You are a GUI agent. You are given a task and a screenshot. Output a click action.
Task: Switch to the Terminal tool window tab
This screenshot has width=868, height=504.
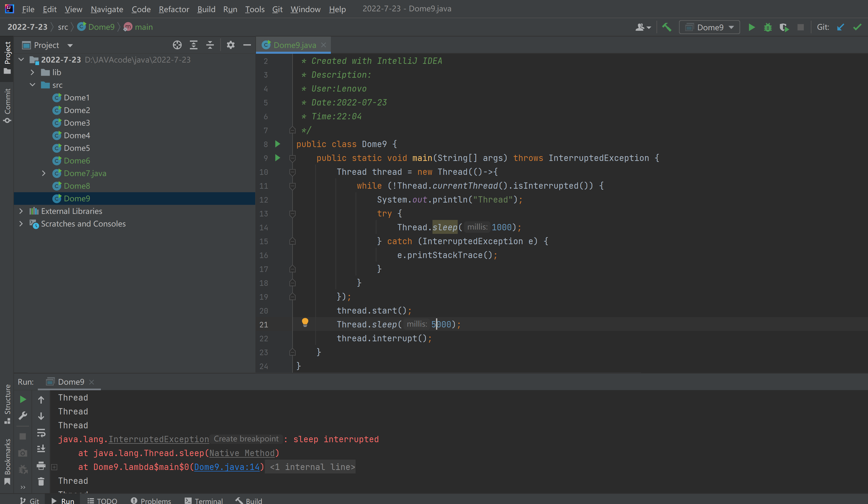204,500
